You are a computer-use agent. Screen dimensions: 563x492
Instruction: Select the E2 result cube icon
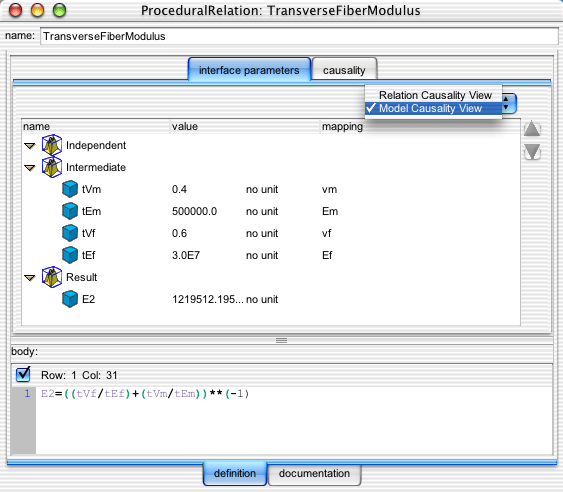[x=70, y=299]
